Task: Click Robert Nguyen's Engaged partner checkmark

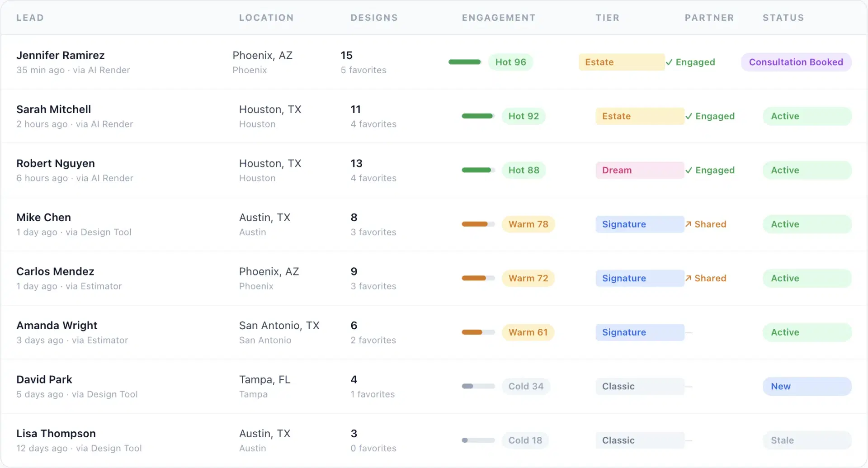Action: pos(689,170)
